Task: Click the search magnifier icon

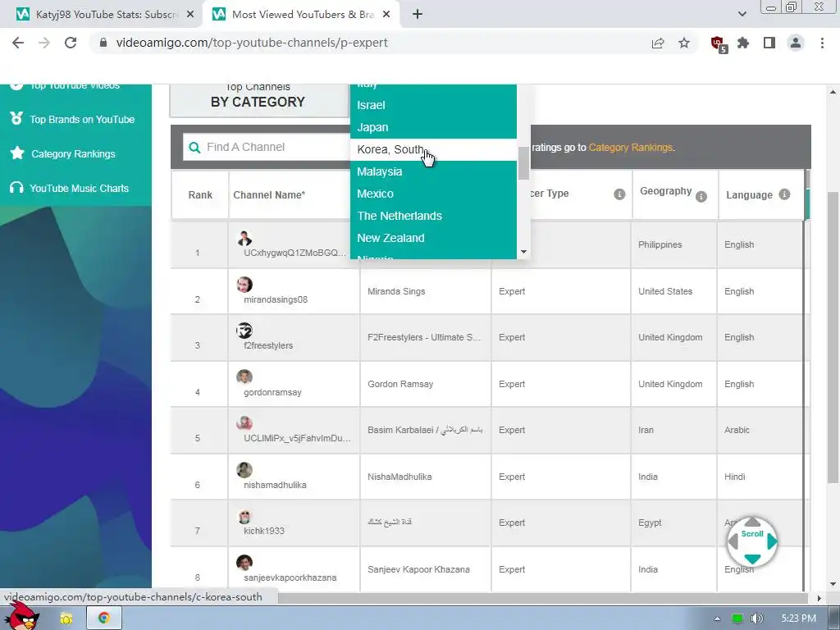Action: [194, 148]
